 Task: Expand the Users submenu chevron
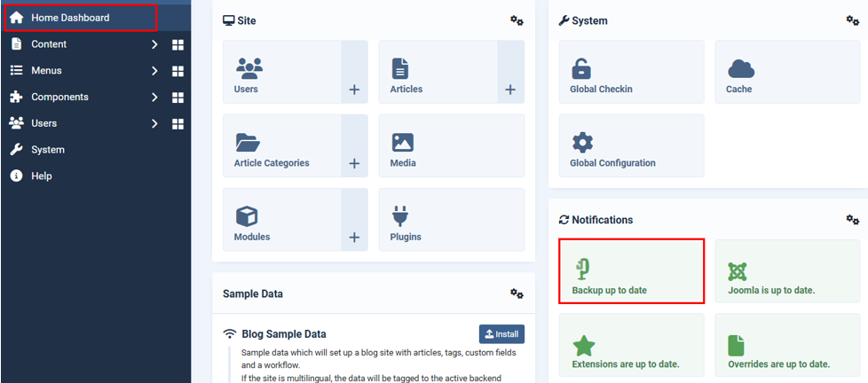[155, 123]
